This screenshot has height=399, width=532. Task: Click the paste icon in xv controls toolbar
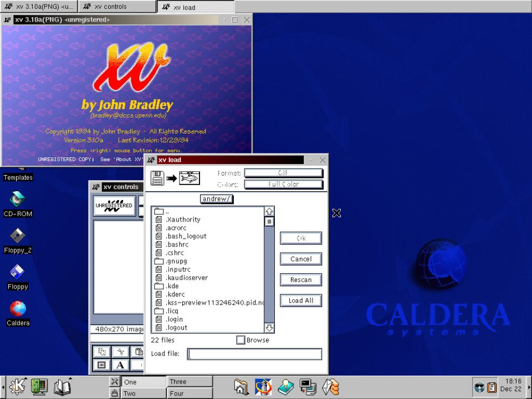tap(139, 351)
